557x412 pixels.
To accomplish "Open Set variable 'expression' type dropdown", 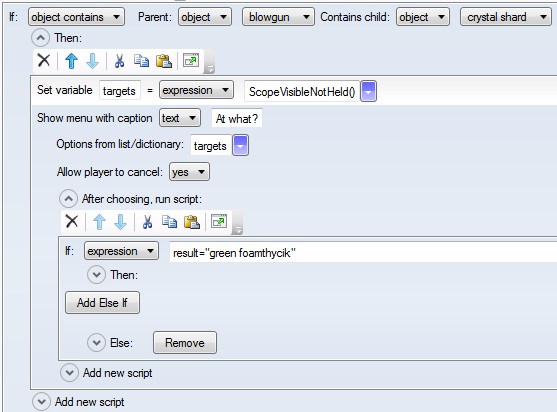I will click(x=196, y=90).
